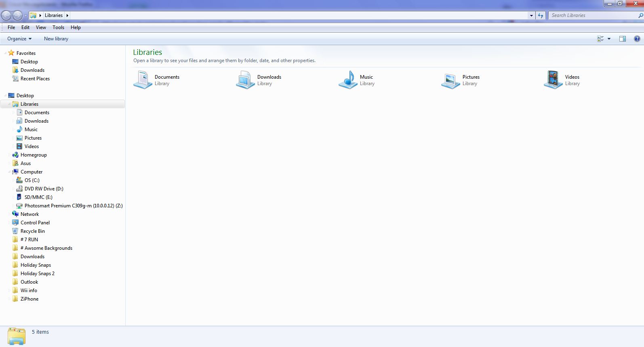Toggle the preview pane icon
The image size is (644, 347).
tap(623, 39)
